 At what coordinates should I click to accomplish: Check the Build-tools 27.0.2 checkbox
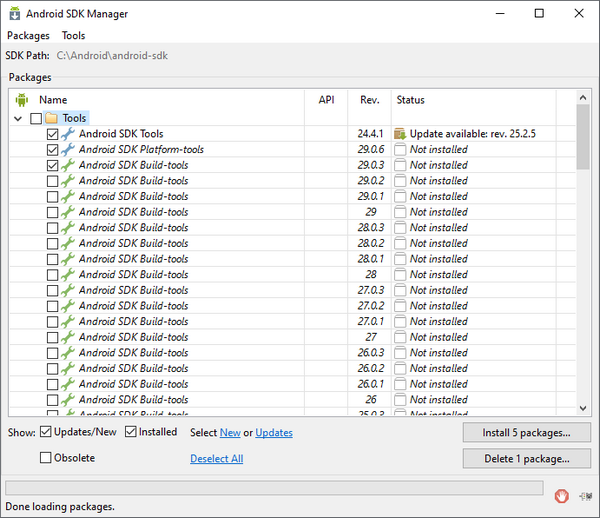click(x=52, y=306)
